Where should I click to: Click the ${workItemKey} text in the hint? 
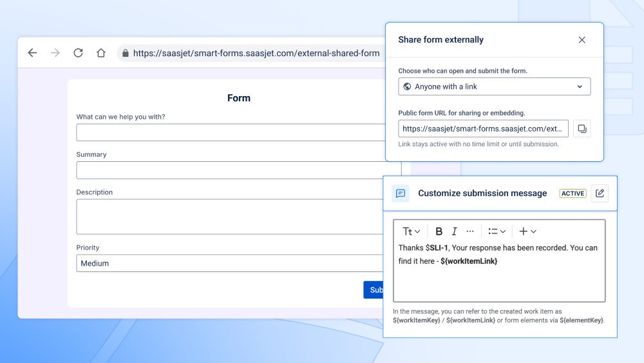(x=416, y=320)
